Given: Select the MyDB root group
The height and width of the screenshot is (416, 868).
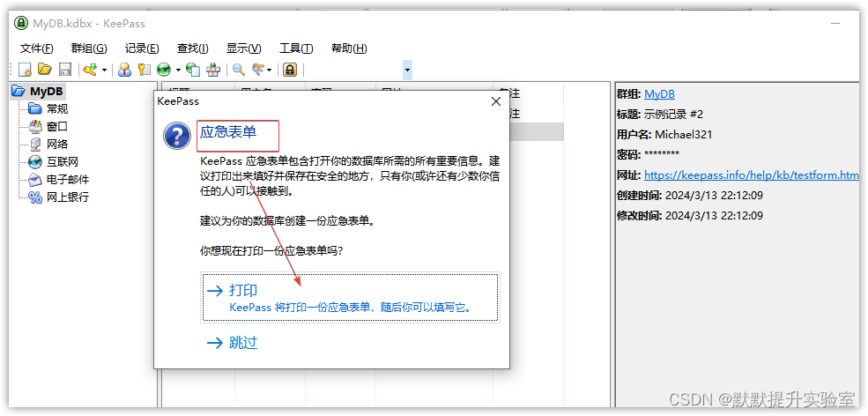Looking at the screenshot, I should click(47, 92).
